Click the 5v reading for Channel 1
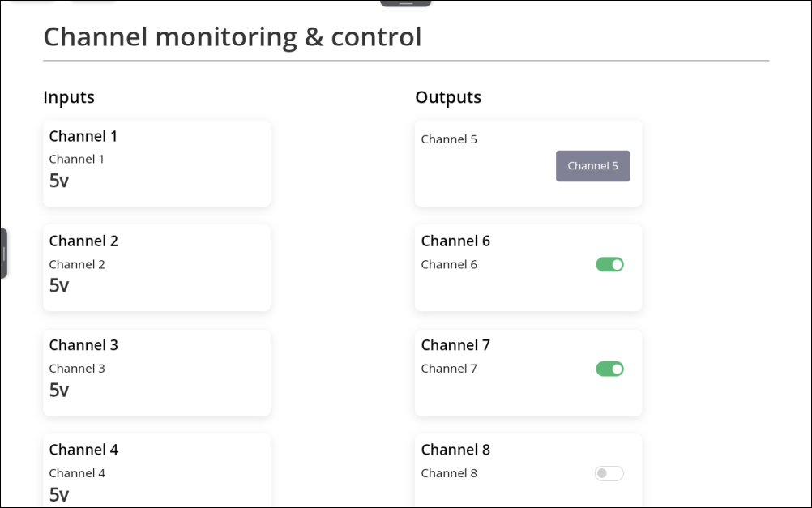 (59, 181)
